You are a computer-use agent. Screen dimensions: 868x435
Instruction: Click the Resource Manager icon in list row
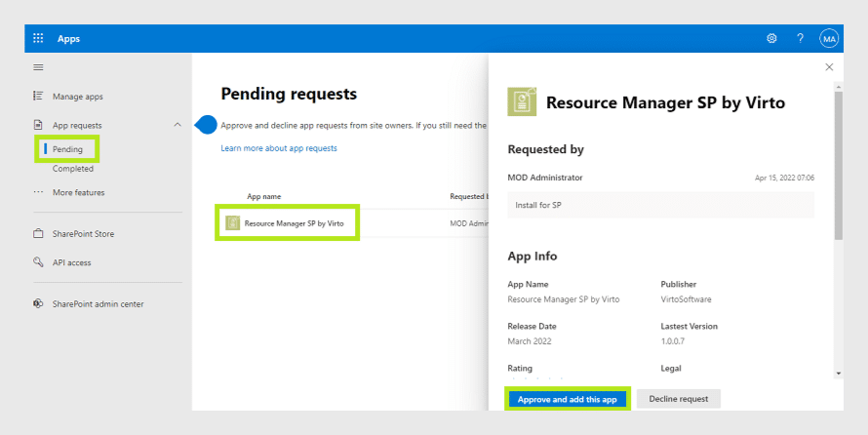232,223
